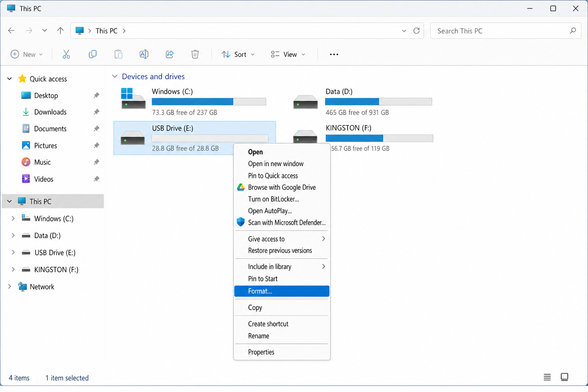Collapse the Devices and drives group

(x=114, y=77)
